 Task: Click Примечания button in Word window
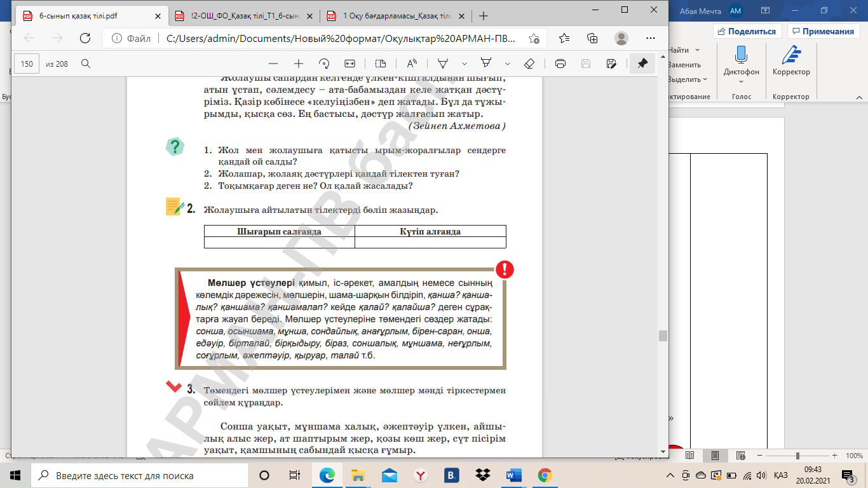[824, 31]
